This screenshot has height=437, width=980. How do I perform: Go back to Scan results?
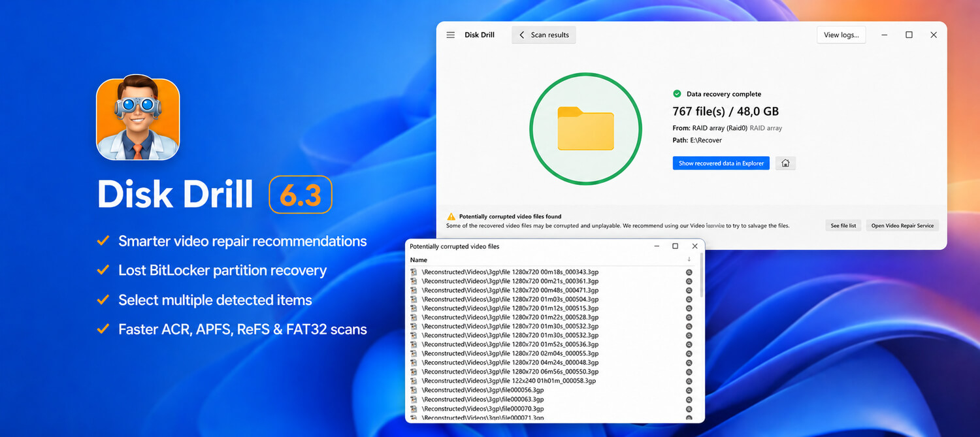544,35
